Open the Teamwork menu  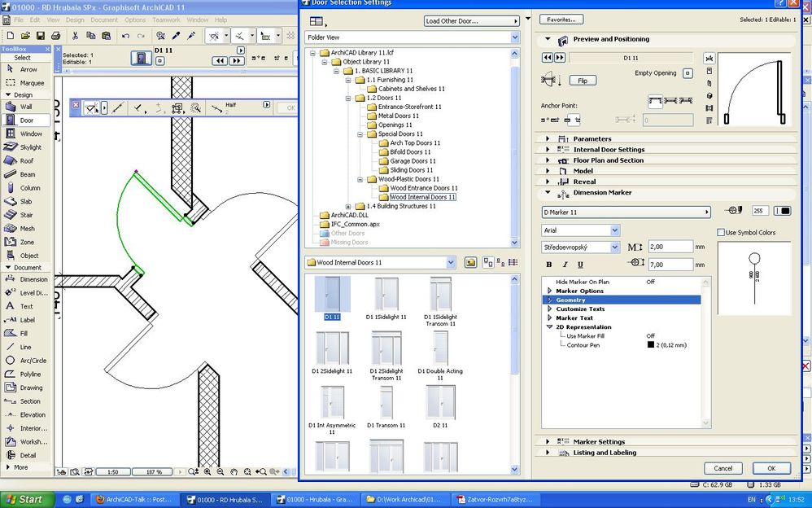[x=166, y=20]
